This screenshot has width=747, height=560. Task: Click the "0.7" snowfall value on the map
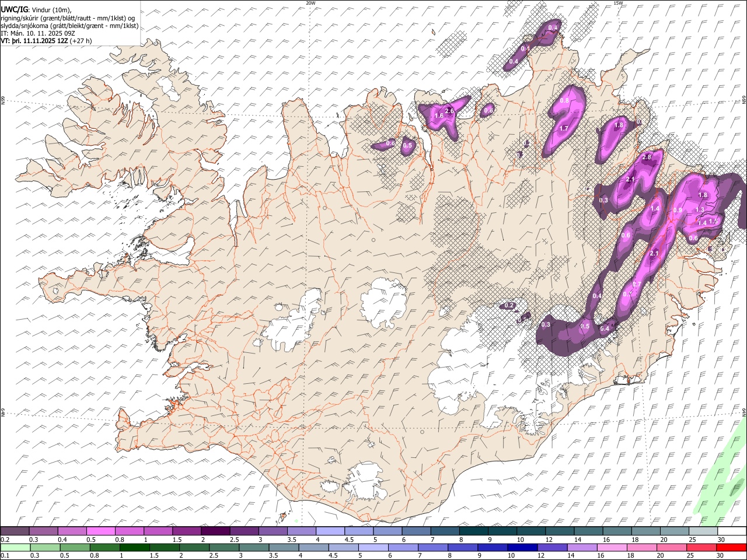point(637,284)
